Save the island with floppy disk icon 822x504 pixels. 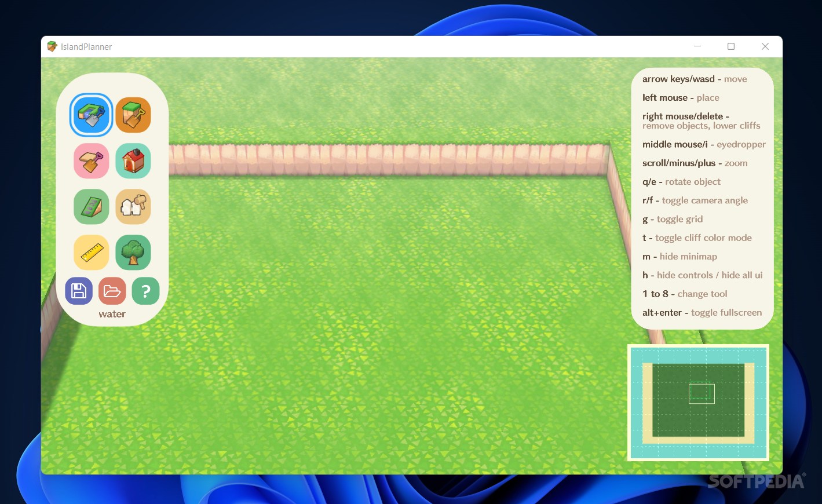[79, 291]
